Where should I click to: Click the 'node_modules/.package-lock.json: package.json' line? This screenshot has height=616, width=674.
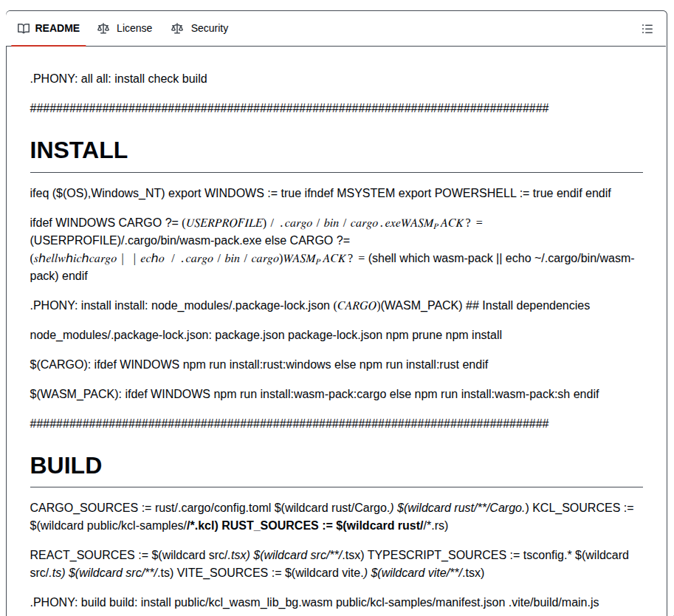click(266, 335)
